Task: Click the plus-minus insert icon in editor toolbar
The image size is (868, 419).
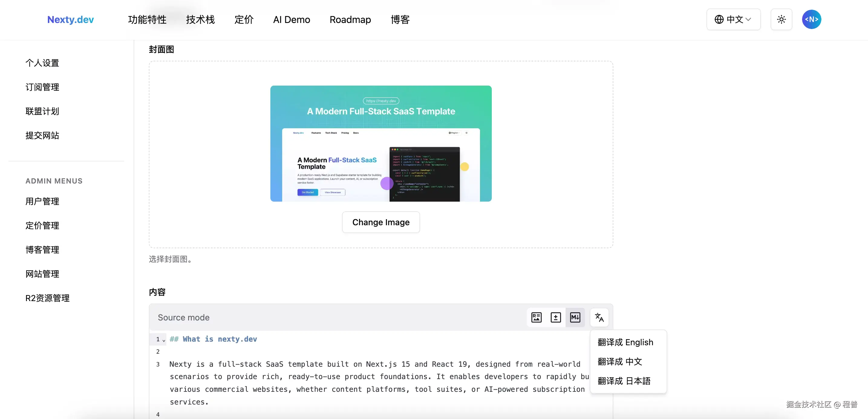Action: tap(556, 317)
